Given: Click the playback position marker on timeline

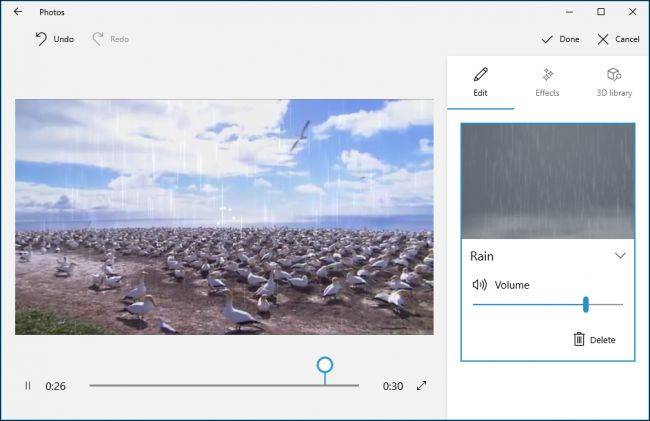Looking at the screenshot, I should click(x=325, y=365).
